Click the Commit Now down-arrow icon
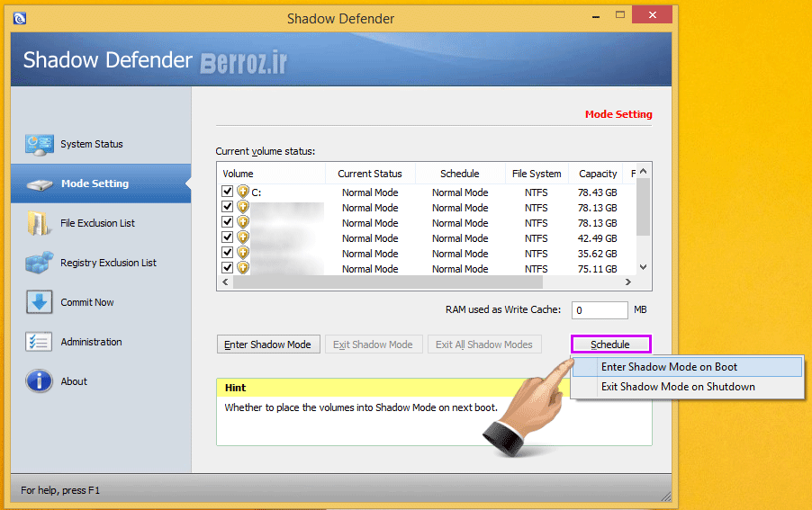This screenshot has height=510, width=812. (x=40, y=302)
